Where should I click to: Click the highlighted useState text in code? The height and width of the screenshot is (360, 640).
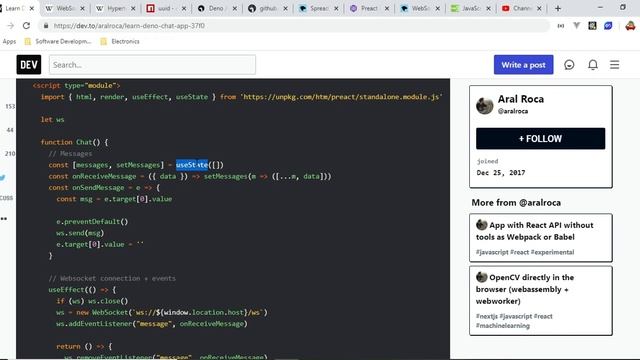coord(192,165)
